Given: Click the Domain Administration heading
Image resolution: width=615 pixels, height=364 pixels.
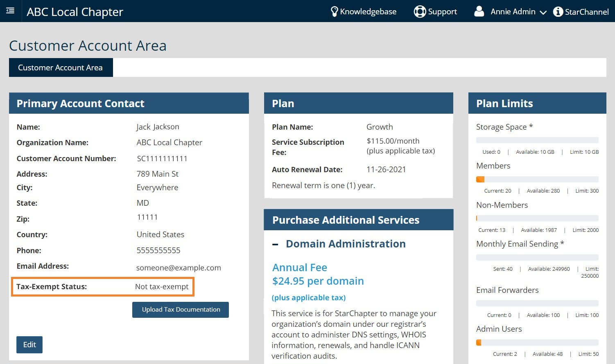Looking at the screenshot, I should (x=346, y=244).
